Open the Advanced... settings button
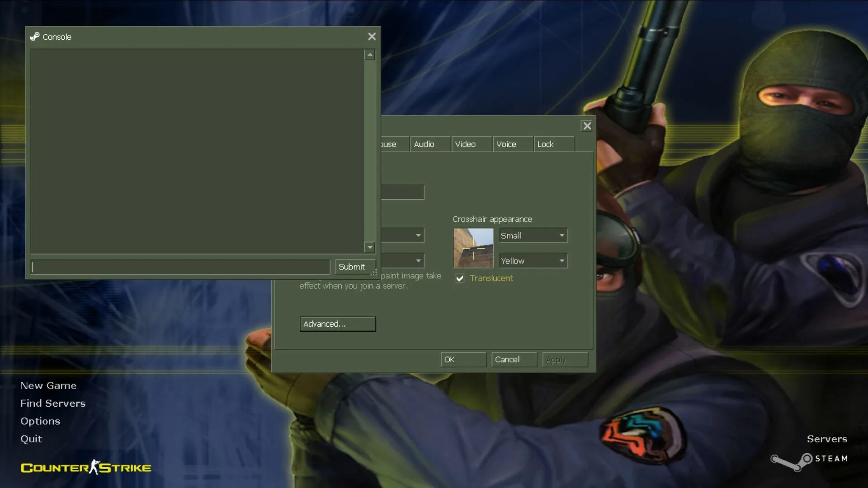Viewport: 868px width, 488px height. tap(338, 324)
